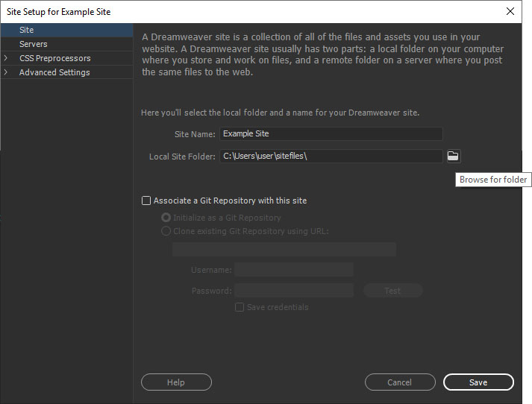Select the CSS Preprocessors label
This screenshot has width=532, height=404.
pyautogui.click(x=54, y=58)
